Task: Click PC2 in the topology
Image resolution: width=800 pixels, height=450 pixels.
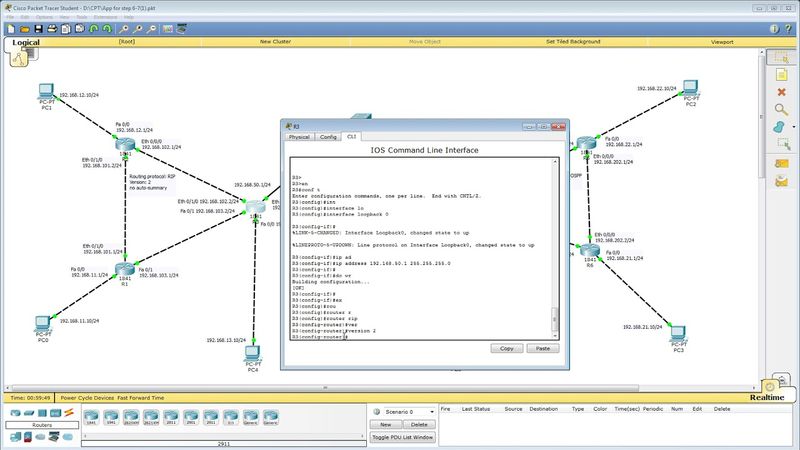Action: pyautogui.click(x=690, y=88)
